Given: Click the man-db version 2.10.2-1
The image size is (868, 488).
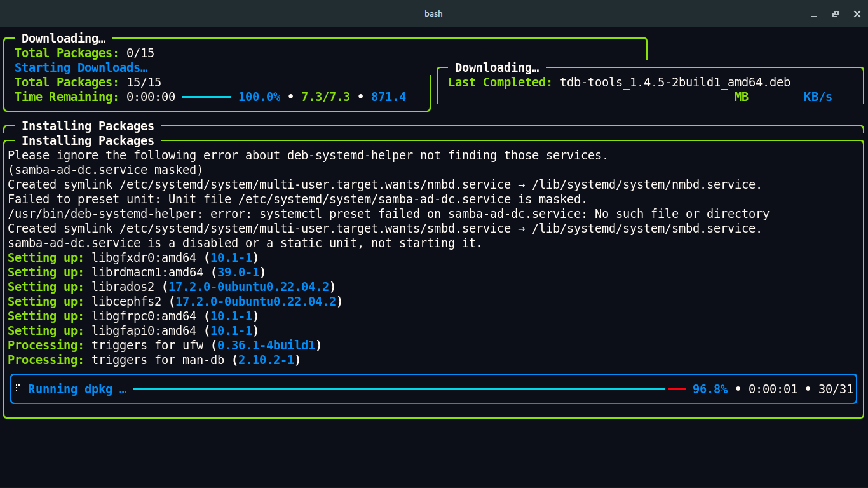Looking at the screenshot, I should point(266,360).
